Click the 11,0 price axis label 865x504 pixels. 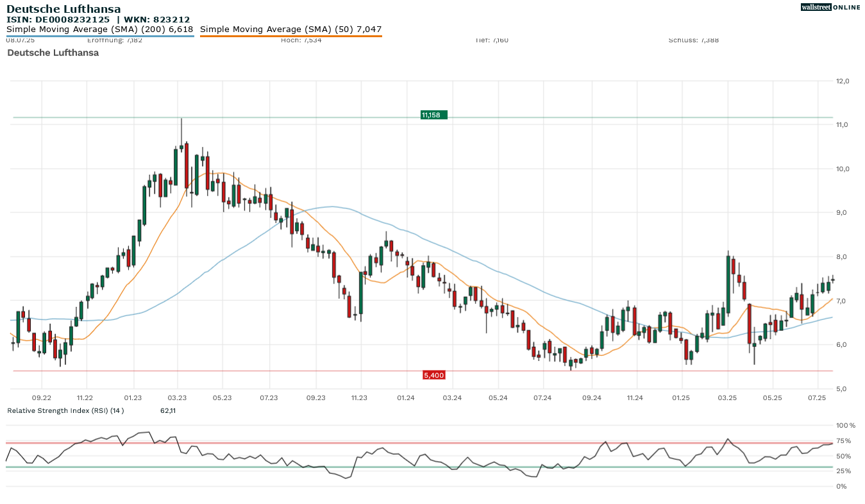pos(843,124)
